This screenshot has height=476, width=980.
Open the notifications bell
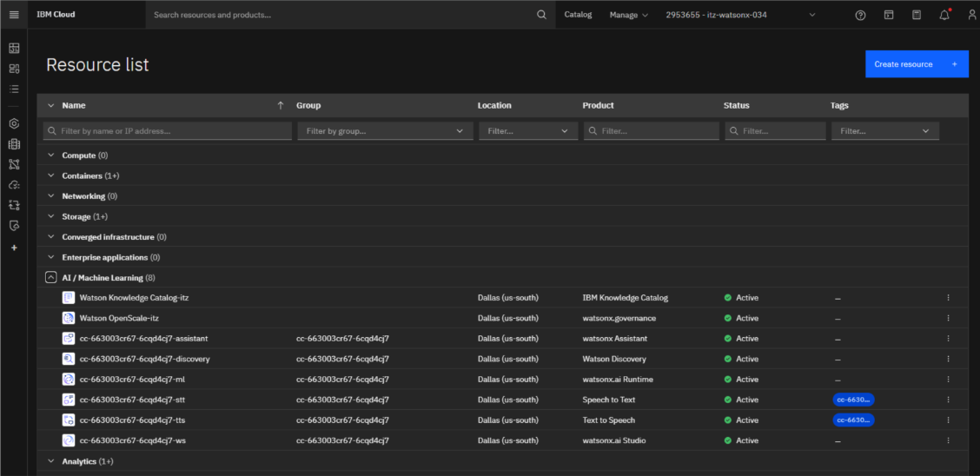click(x=944, y=15)
